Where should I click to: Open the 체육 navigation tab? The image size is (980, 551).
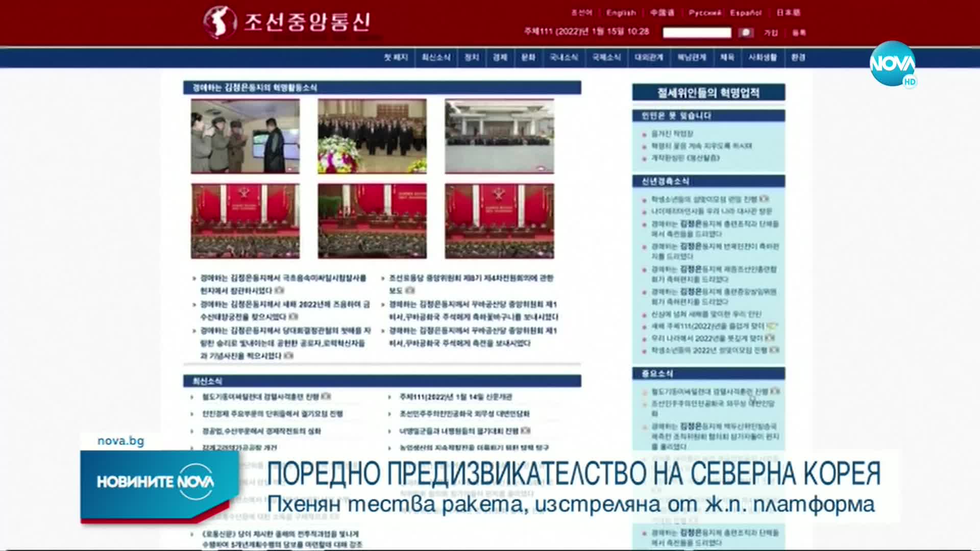(x=727, y=58)
